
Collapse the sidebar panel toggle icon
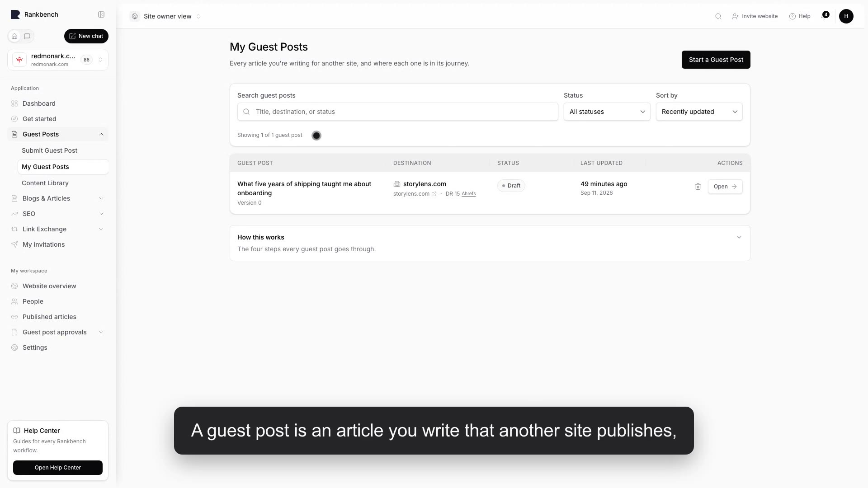click(x=101, y=14)
